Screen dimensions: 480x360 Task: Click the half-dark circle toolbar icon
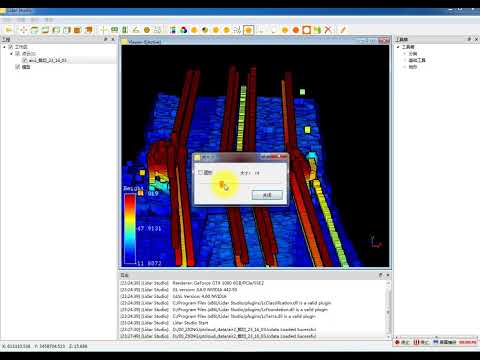tap(205, 30)
